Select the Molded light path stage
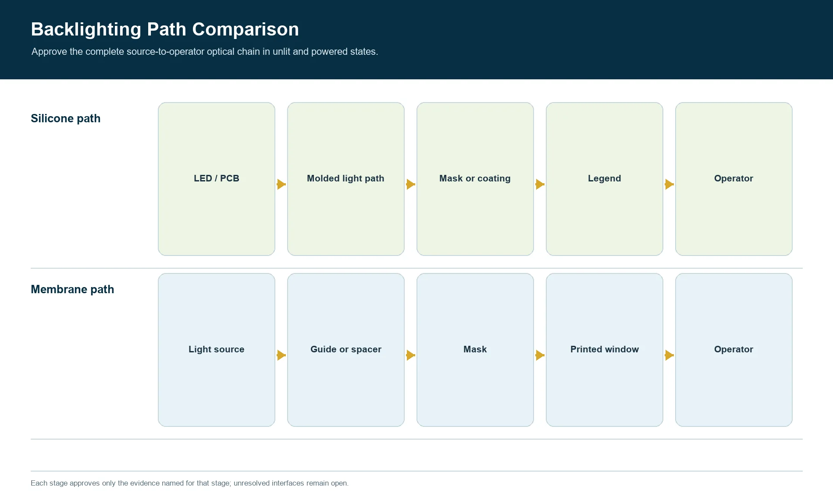 (x=346, y=179)
